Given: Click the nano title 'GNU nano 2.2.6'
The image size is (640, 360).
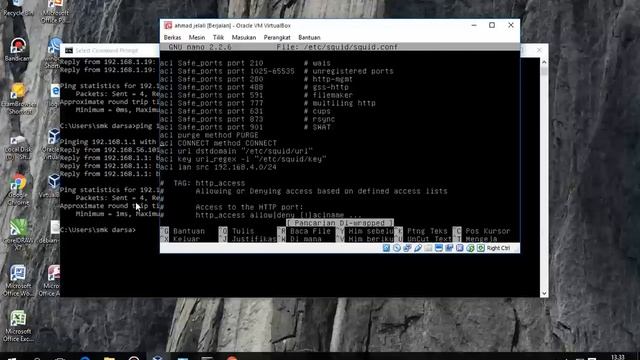Looking at the screenshot, I should (x=200, y=47).
